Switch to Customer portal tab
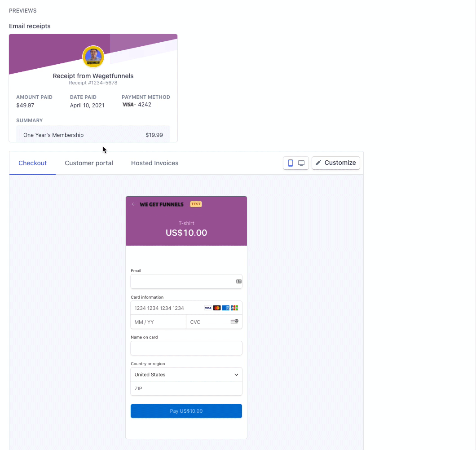This screenshot has height=450, width=476. pyautogui.click(x=89, y=163)
